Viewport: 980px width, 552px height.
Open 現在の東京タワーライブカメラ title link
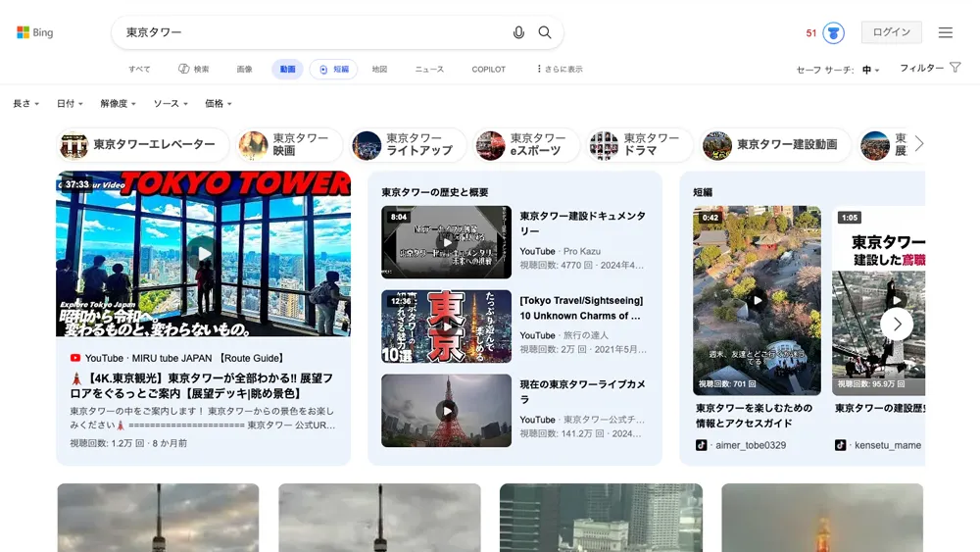(x=582, y=392)
